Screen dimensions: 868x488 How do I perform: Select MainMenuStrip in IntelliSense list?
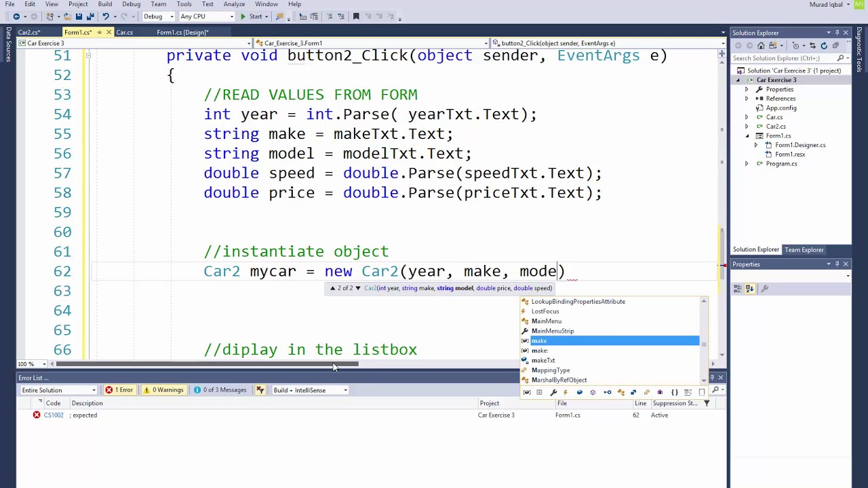point(552,331)
